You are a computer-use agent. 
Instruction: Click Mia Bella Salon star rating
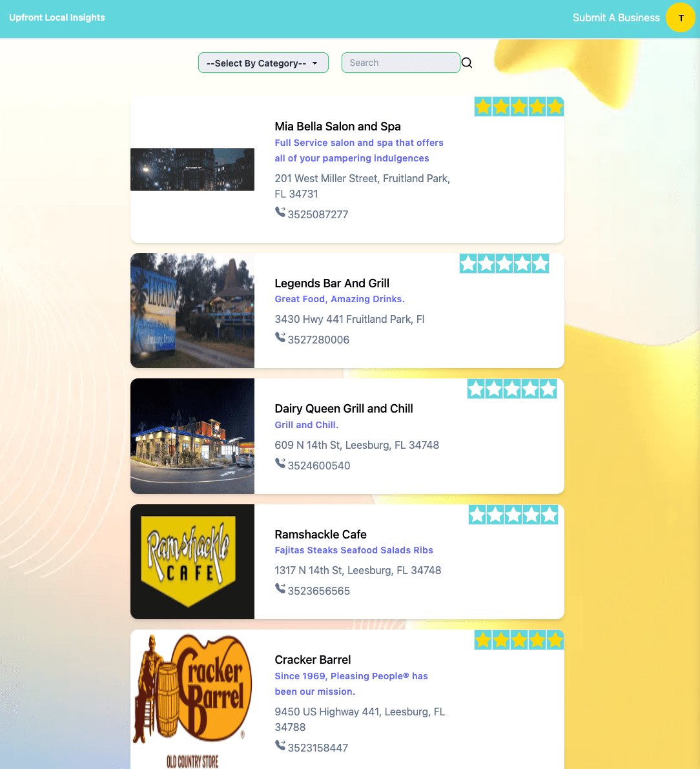(519, 107)
